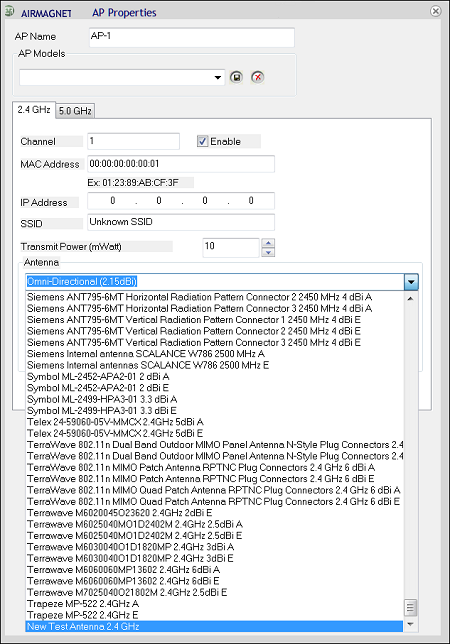Decrease transmit power with down arrow
This screenshot has width=450, height=644.
point(268,252)
